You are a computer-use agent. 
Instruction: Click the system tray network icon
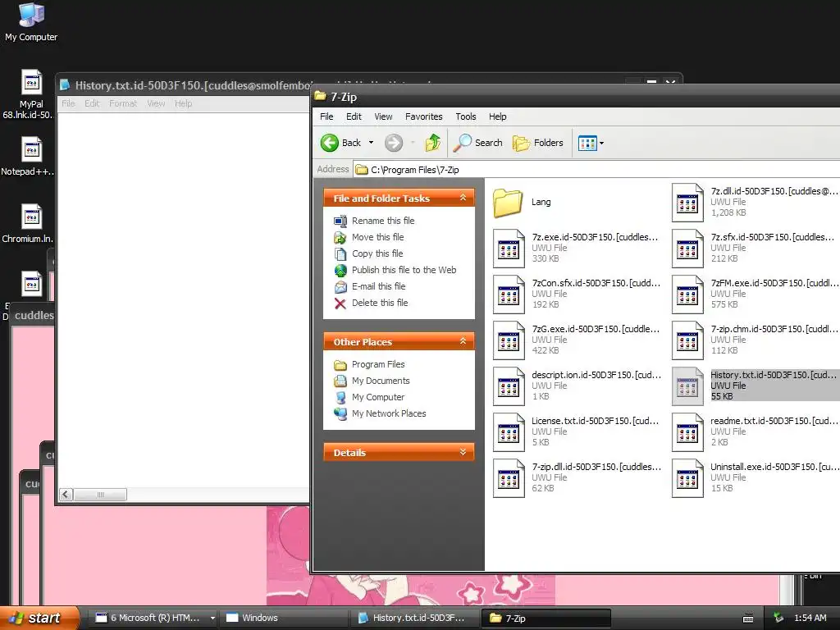tap(778, 618)
